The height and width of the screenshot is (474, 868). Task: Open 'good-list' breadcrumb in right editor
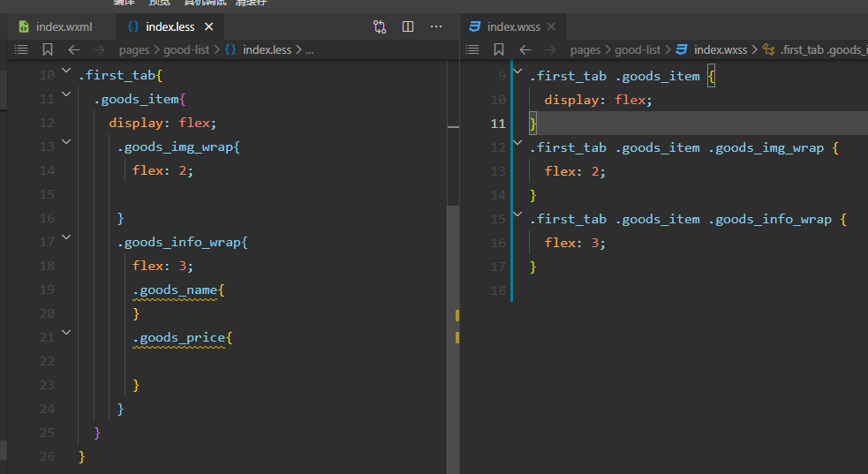pyautogui.click(x=638, y=49)
